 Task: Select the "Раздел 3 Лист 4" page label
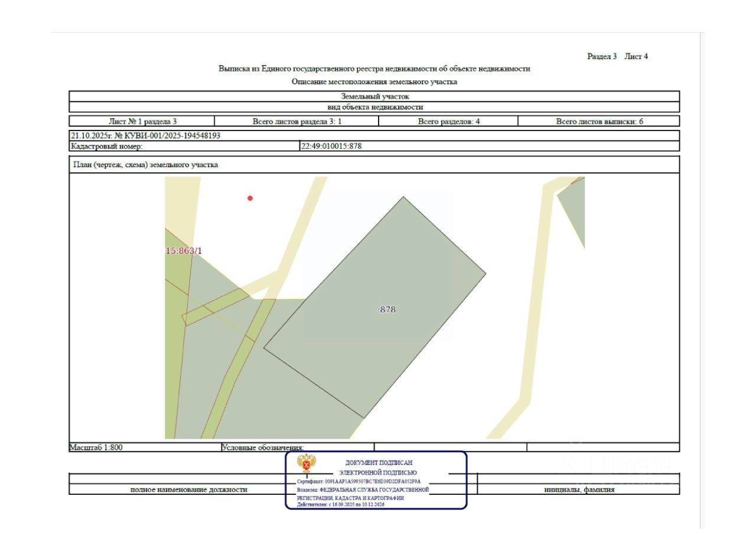coord(617,56)
